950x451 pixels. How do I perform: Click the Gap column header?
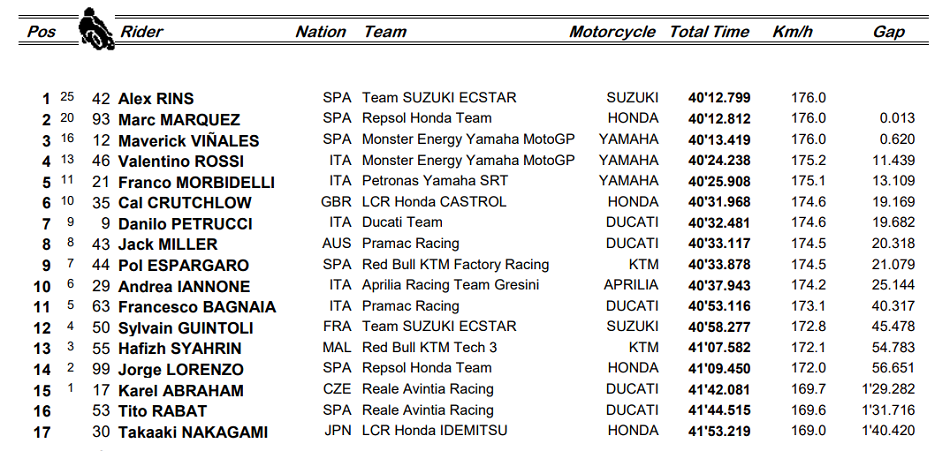point(889,32)
